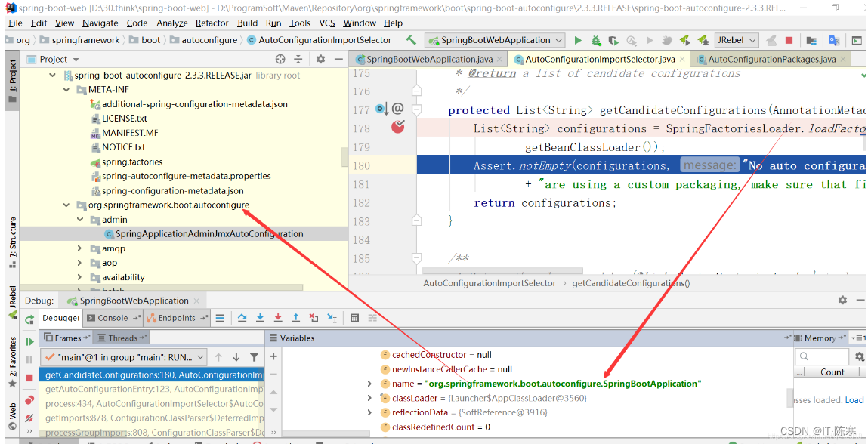The height and width of the screenshot is (444, 868).
Task: Open the Refactor menu
Action: point(212,23)
